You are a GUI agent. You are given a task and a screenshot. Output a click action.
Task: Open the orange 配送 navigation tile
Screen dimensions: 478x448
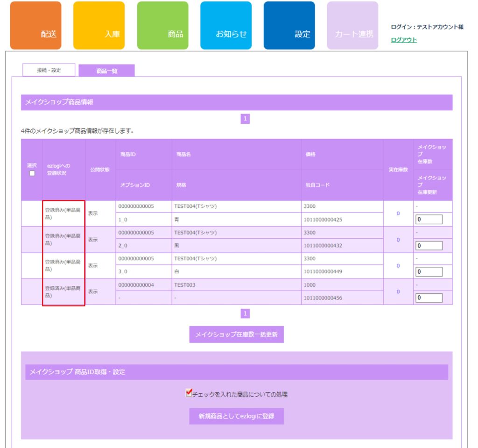coord(35,26)
